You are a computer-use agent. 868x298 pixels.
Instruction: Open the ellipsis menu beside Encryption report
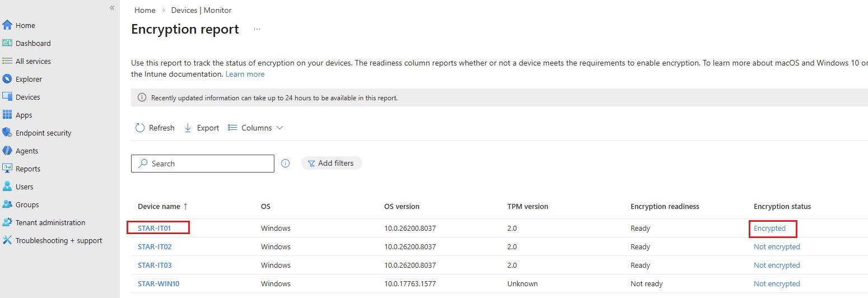point(257,29)
